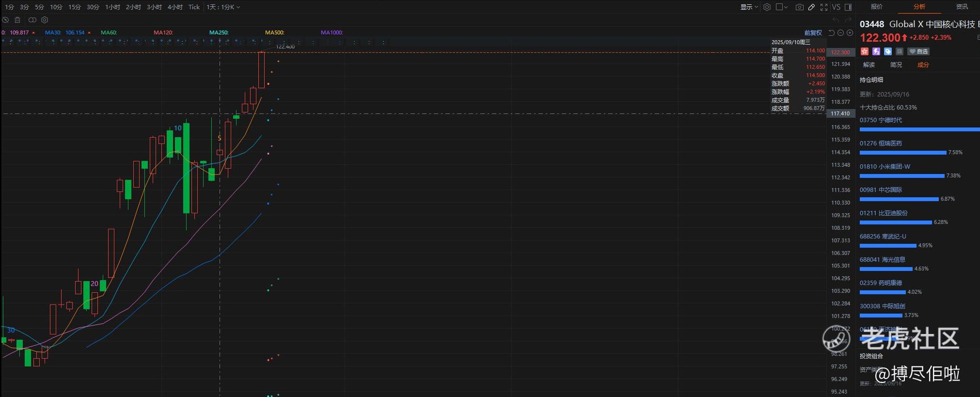Open holding 01810 小米集团-W
Screen dimensions: 980x397
(x=885, y=167)
